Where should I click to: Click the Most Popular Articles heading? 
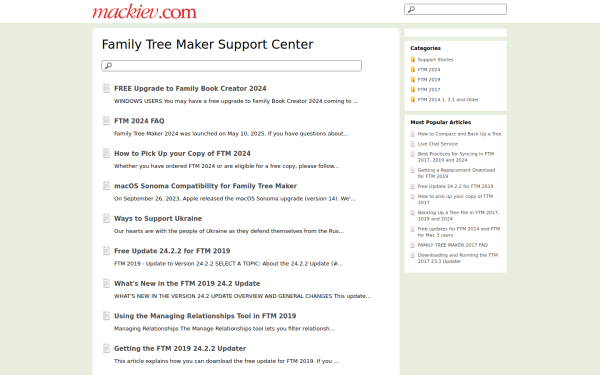coord(441,122)
